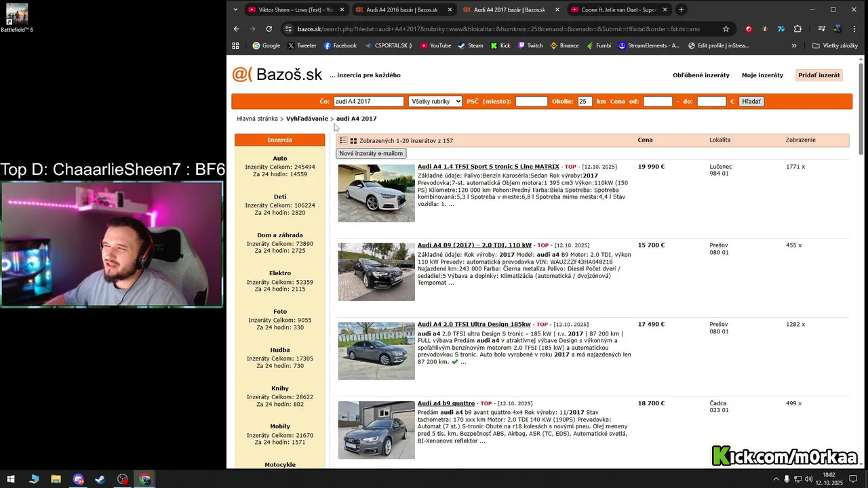The width and height of the screenshot is (868, 488).
Task: Open the Battlefield 6 desktop shortcut
Action: tap(16, 18)
